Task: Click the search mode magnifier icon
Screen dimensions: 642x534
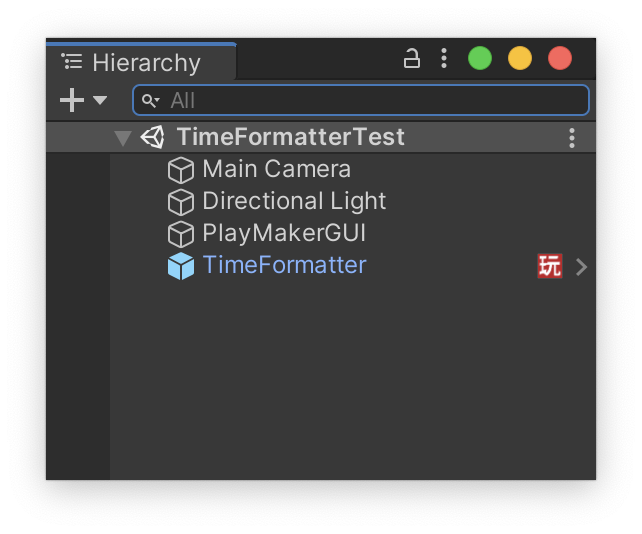Action: tap(150, 100)
